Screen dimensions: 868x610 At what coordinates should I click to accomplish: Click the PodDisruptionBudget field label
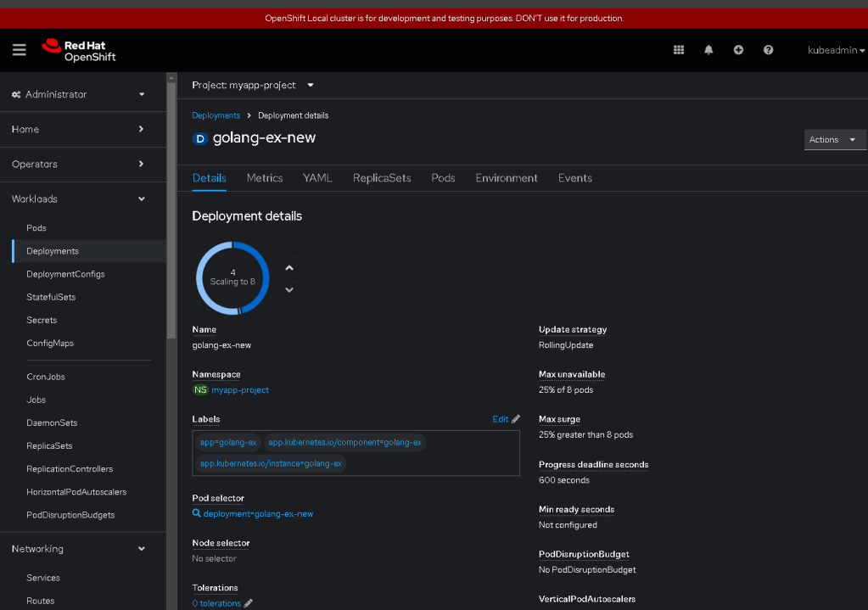coord(584,554)
